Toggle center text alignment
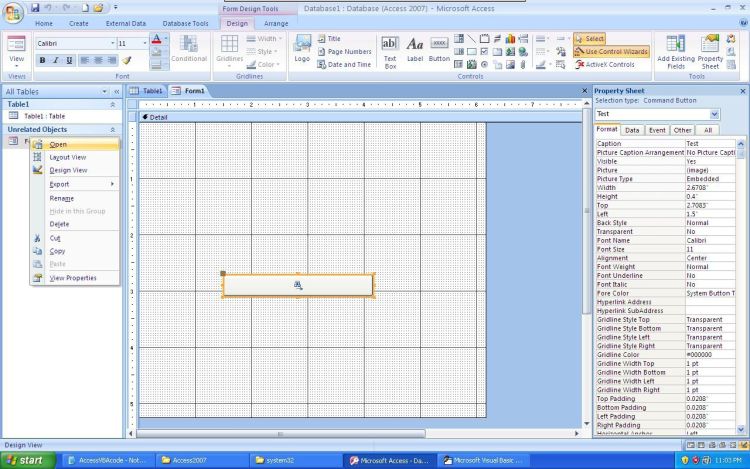The height and width of the screenshot is (469, 750). (98, 60)
